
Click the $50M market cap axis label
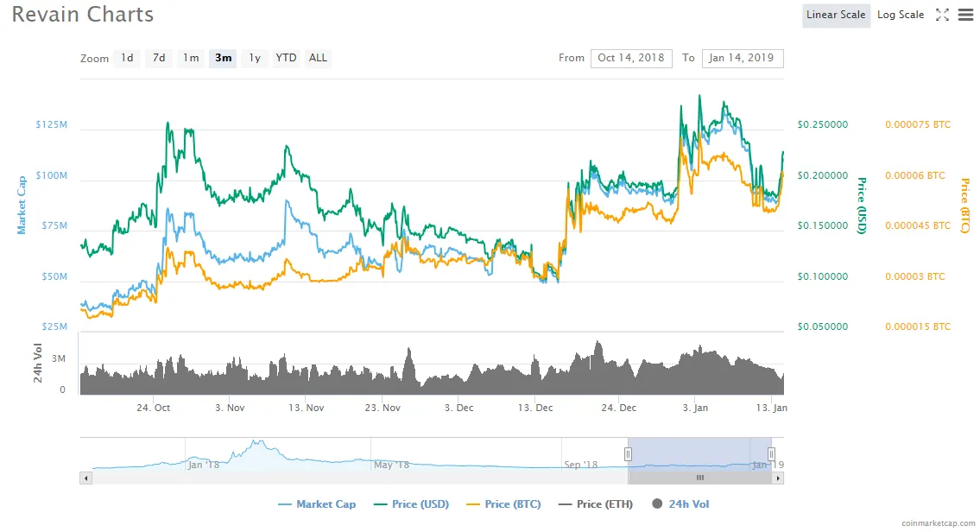(x=54, y=276)
